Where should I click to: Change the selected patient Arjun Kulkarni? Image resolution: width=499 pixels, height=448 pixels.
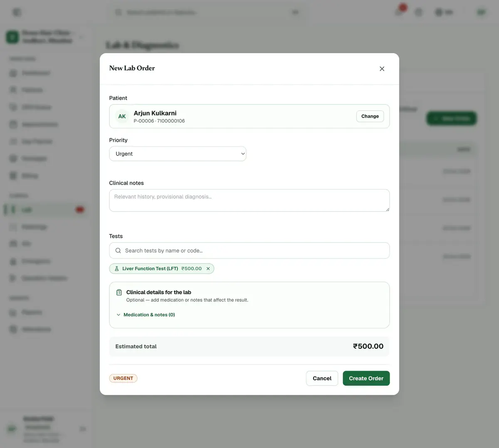coord(370,116)
